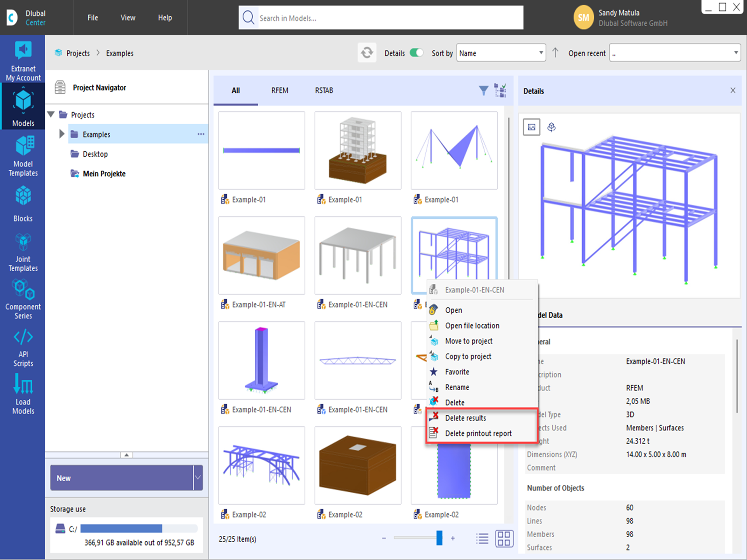Open the View menu
The image size is (747, 560).
(x=128, y=18)
